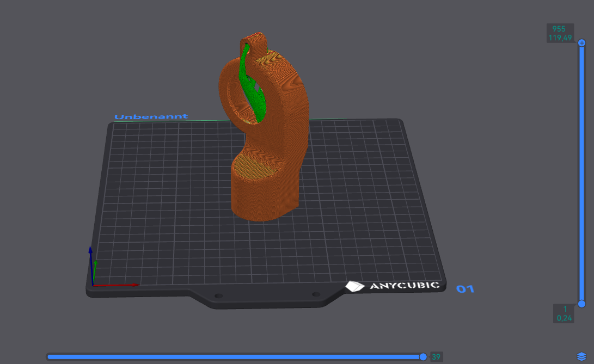Click the layers stack icon at bottom right
594x364 pixels.
581,356
